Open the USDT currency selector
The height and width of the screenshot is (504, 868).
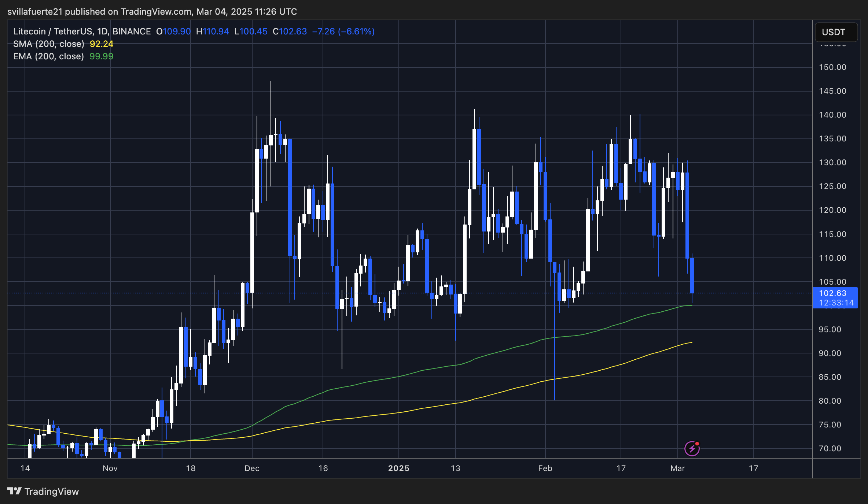[836, 32]
